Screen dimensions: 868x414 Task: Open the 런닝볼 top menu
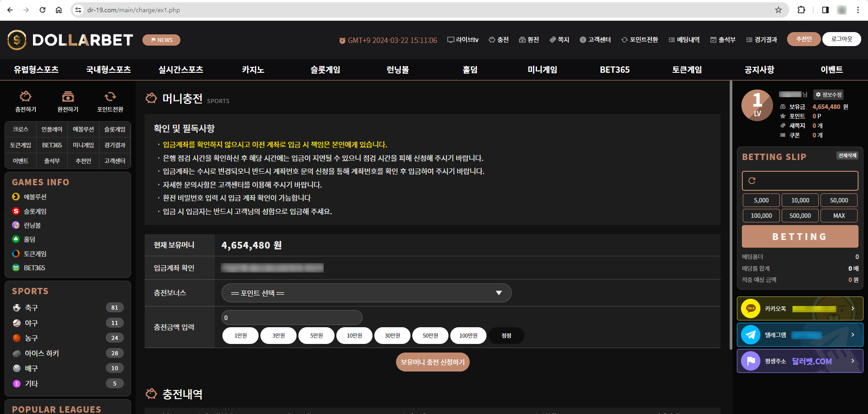tap(398, 70)
